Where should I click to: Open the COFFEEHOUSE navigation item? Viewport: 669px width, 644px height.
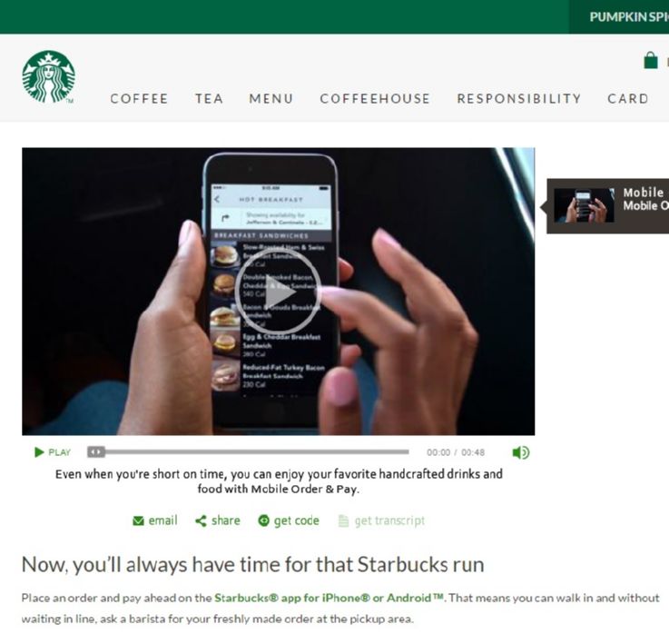pos(375,99)
